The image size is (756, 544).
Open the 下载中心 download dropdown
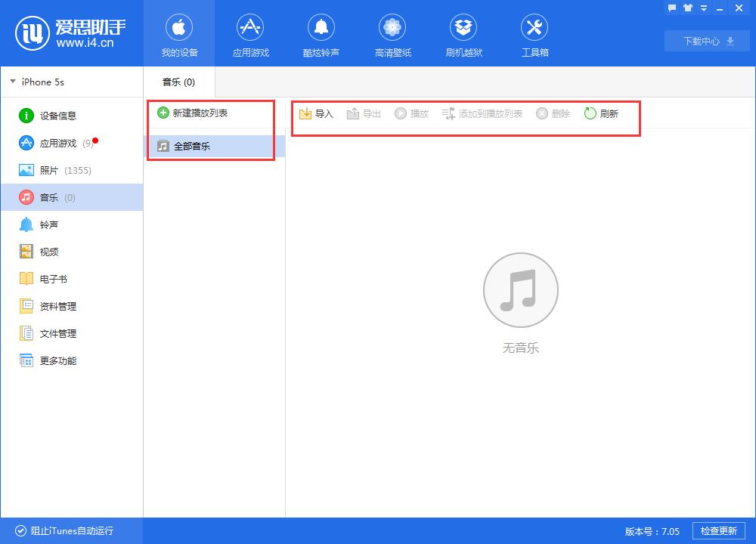pos(706,41)
